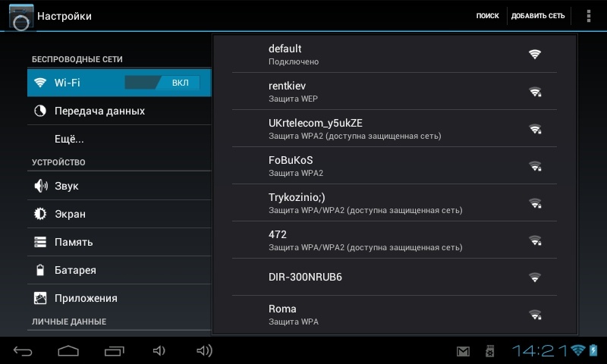607x364 pixels.
Task: Tap the Settings app icon in title bar
Action: click(21, 16)
